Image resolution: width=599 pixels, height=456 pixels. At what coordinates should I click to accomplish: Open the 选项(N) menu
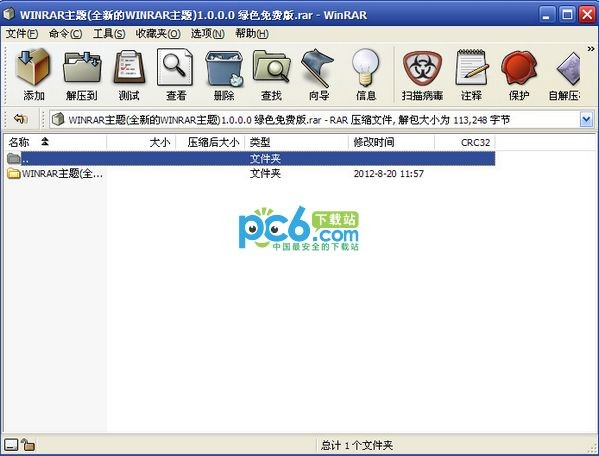pos(207,34)
